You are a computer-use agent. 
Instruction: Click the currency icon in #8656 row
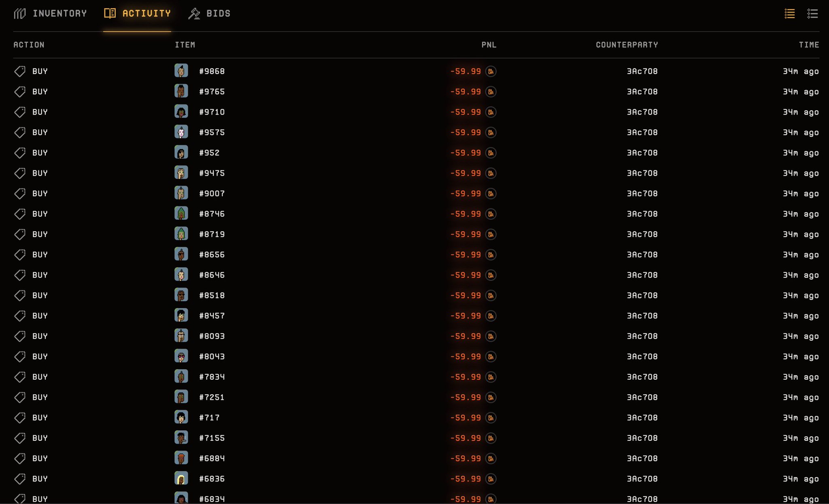(491, 255)
